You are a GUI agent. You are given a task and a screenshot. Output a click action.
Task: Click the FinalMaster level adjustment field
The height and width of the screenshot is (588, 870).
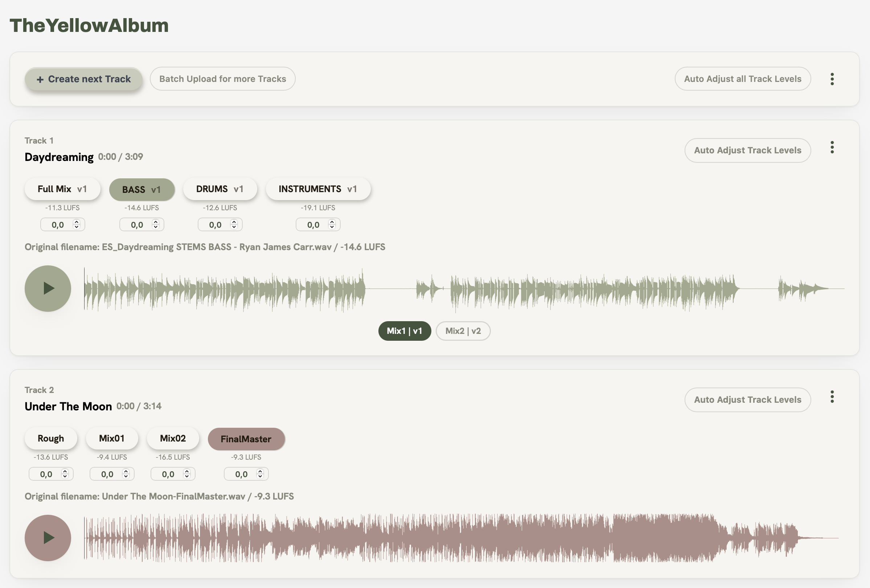(246, 474)
